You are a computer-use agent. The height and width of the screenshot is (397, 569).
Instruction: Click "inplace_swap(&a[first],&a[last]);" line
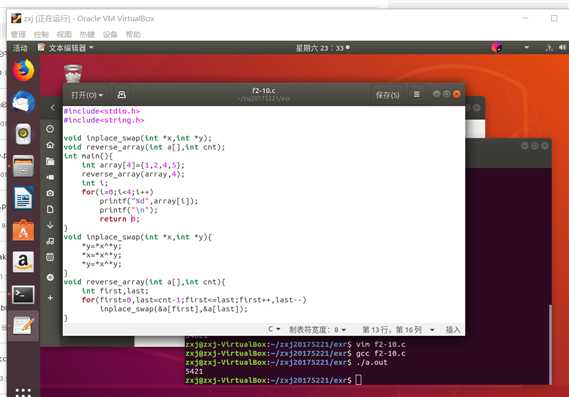coord(174,309)
